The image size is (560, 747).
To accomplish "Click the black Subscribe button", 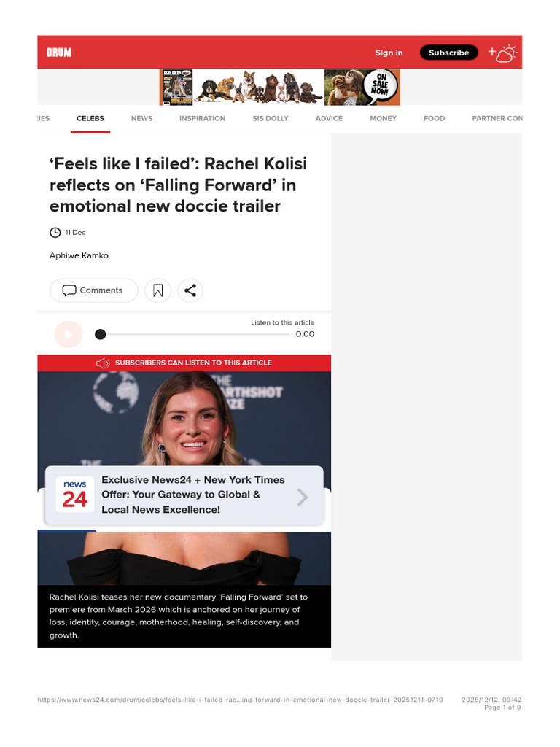I will click(448, 53).
